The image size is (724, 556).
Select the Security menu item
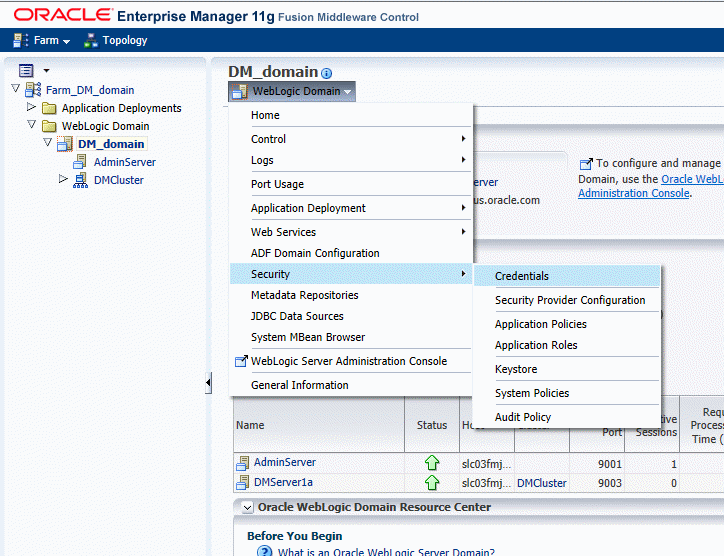coord(351,274)
